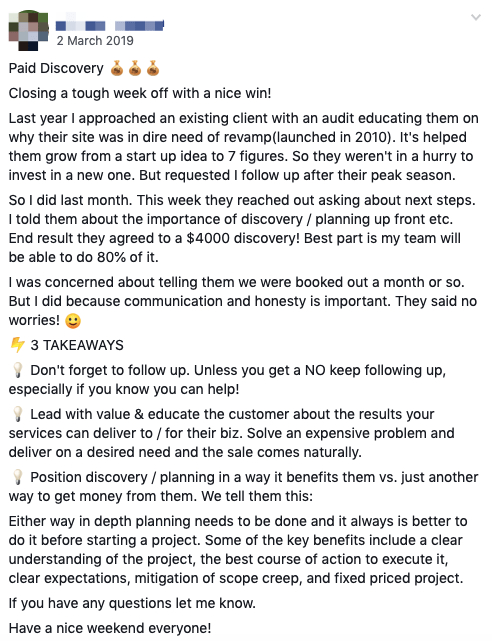
Task: Click the last money bag emoji
Action: 153,68
